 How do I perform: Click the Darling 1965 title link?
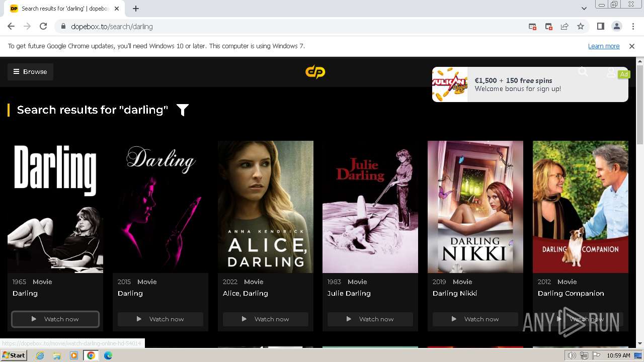coord(25,294)
